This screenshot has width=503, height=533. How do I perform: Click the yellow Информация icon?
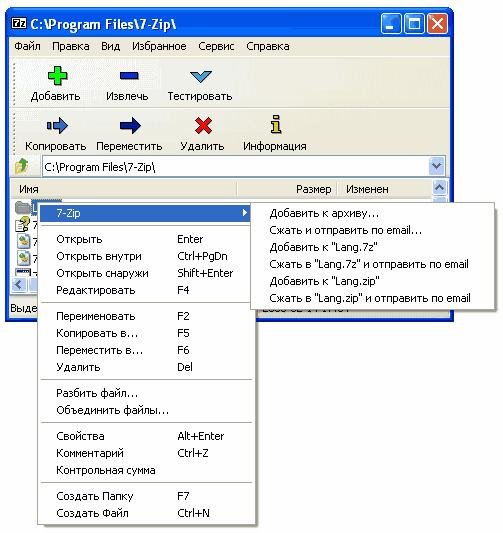(x=276, y=124)
